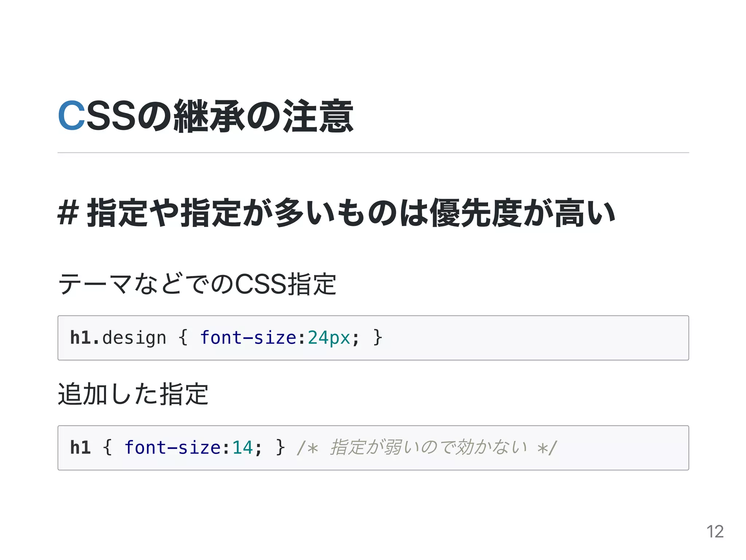Click the page number 12
This screenshot has height=560, width=746.
pyautogui.click(x=715, y=532)
